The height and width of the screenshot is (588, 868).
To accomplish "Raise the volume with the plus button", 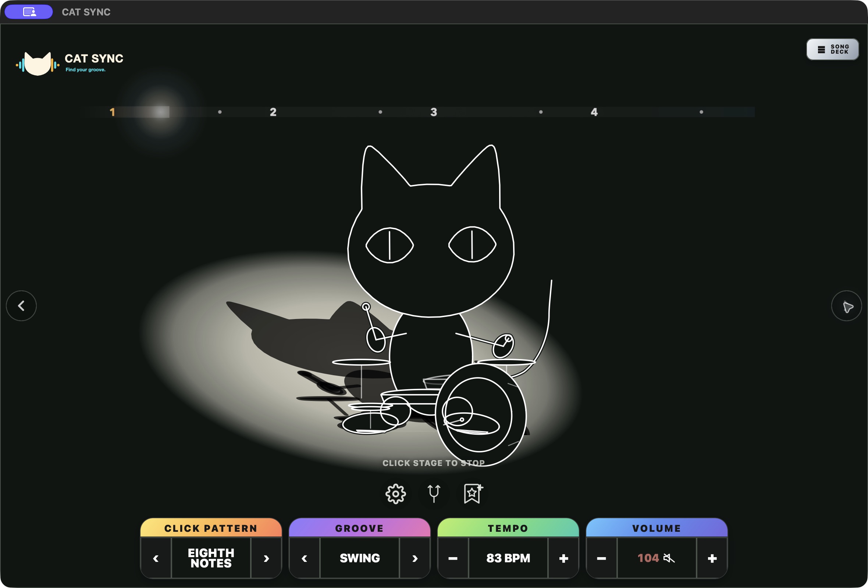I will (712, 559).
